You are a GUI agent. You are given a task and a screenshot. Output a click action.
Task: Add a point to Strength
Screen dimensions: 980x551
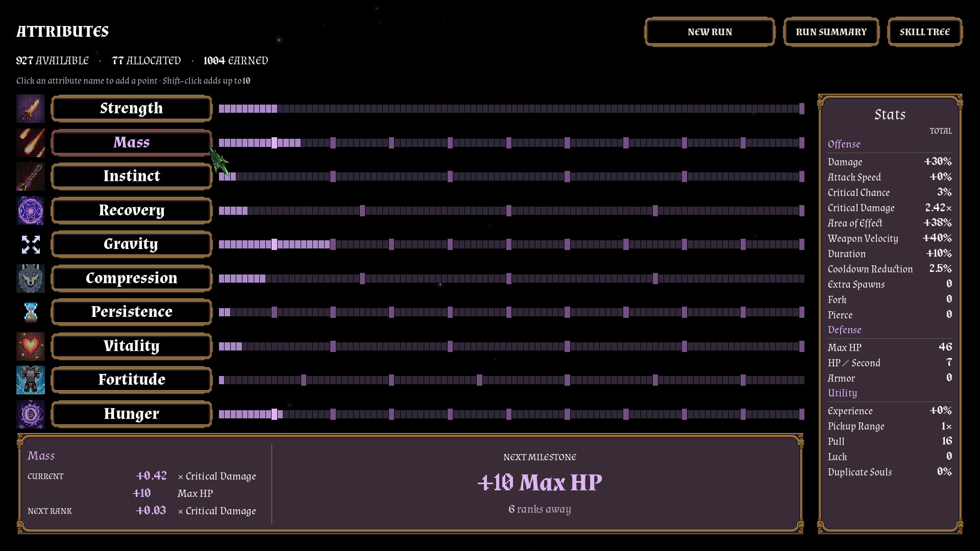pos(132,109)
